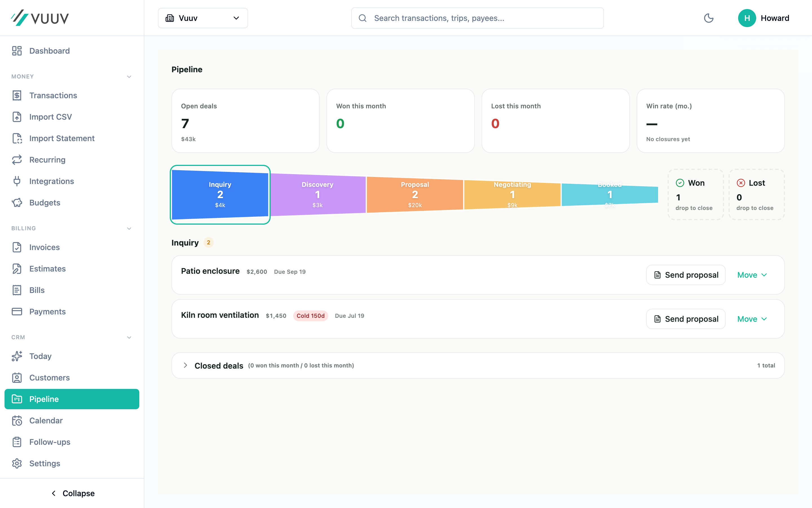Image resolution: width=812 pixels, height=508 pixels.
Task: Click the Today sparkles icon
Action: click(17, 356)
